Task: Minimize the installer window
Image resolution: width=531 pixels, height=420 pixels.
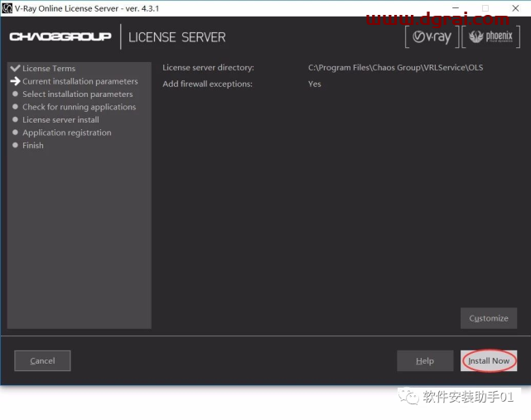Action: 456,8
